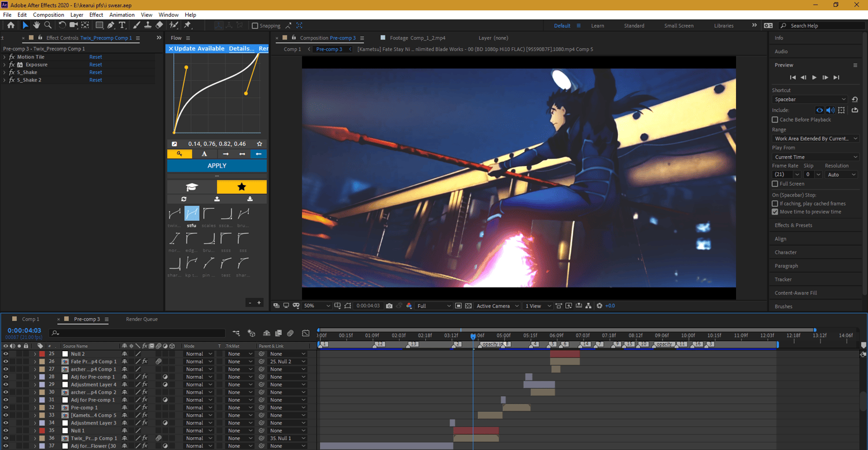
Task: Select the Type text tool
Action: click(122, 25)
